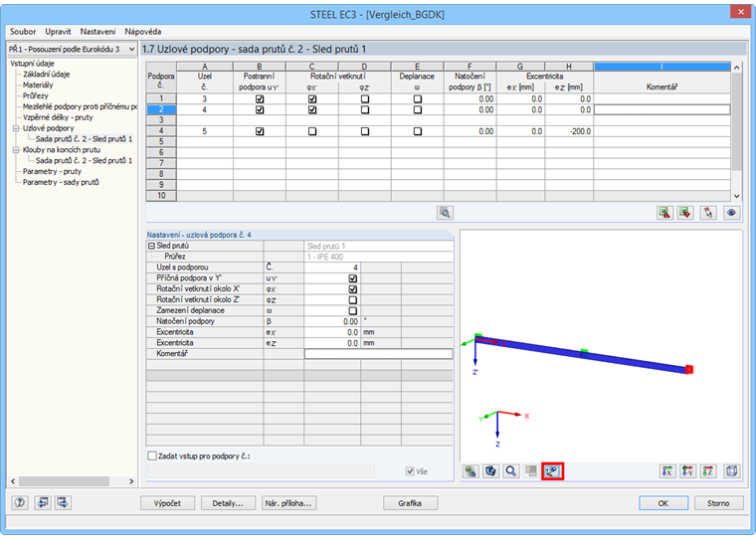Click the Storno button
756x539 pixels.
coord(718,503)
